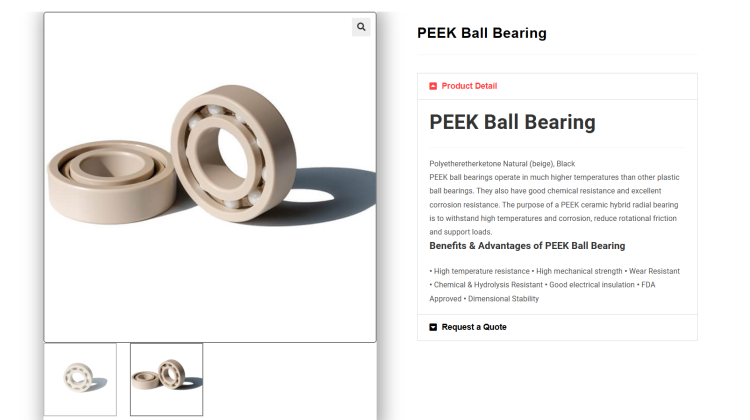Viewport: 750px width, 420px height.
Task: Click the Chemical & Hydrolysis Resistant text
Action: pyautogui.click(x=488, y=285)
